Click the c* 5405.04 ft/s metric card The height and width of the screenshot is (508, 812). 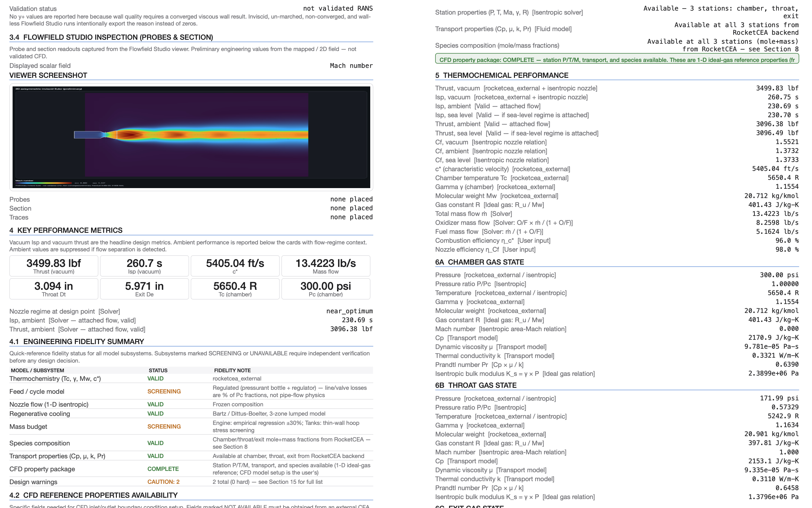pos(235,266)
